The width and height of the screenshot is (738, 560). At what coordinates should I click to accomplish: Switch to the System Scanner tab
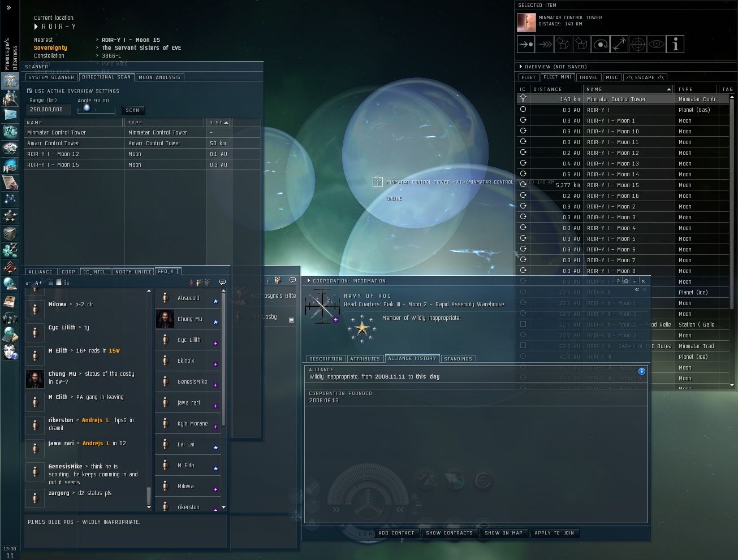coord(51,77)
